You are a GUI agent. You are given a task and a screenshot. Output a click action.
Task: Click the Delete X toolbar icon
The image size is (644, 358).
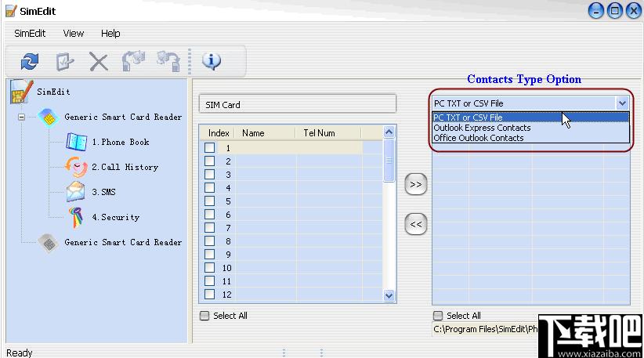click(99, 63)
